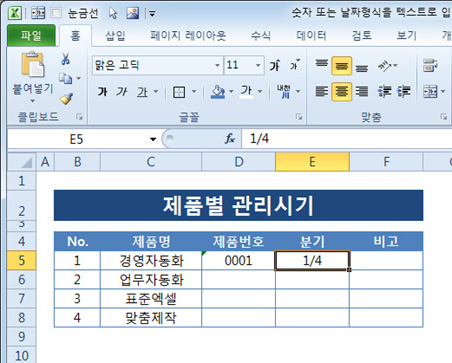Open the 페이지 레이아웃 tab

click(188, 36)
